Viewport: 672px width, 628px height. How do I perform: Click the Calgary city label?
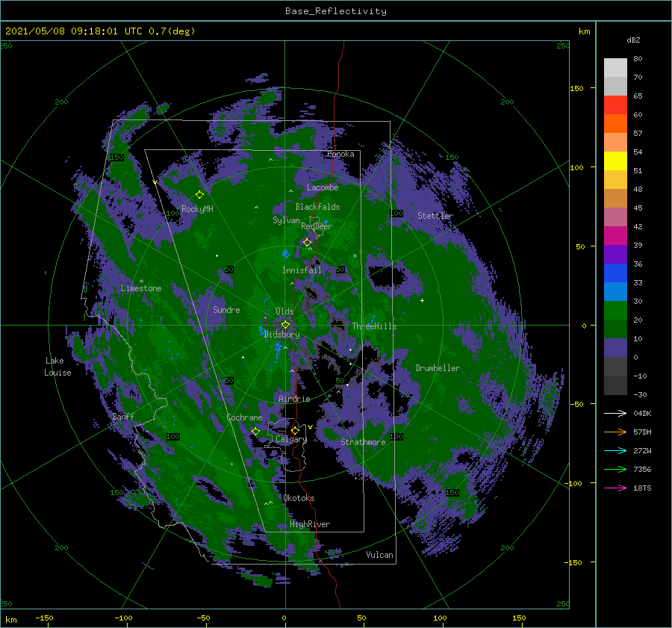click(x=291, y=439)
